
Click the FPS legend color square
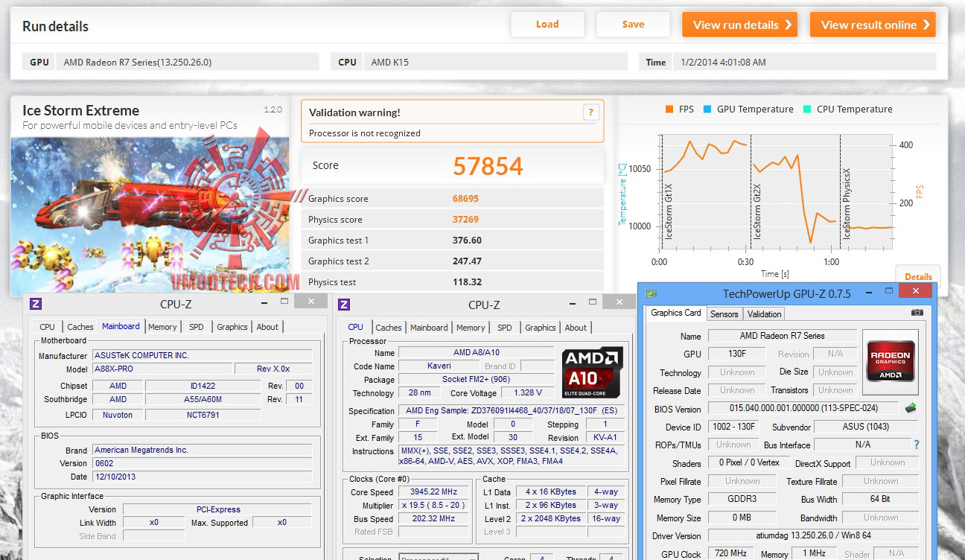tap(669, 109)
